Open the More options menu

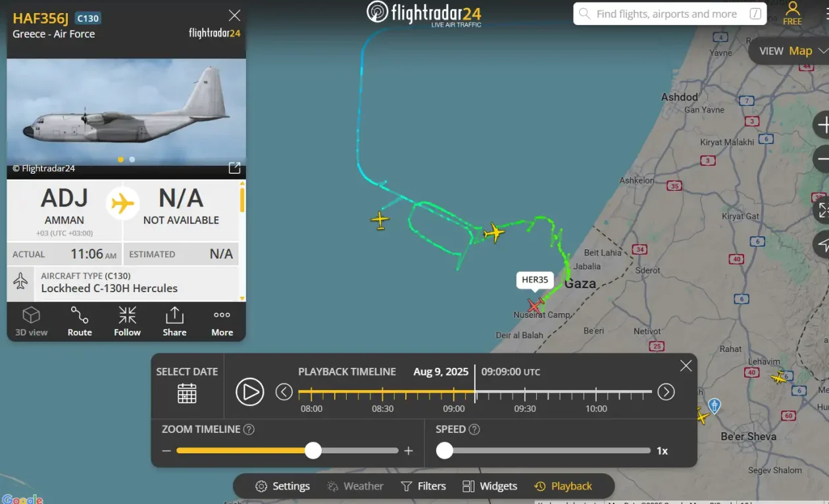pyautogui.click(x=222, y=321)
